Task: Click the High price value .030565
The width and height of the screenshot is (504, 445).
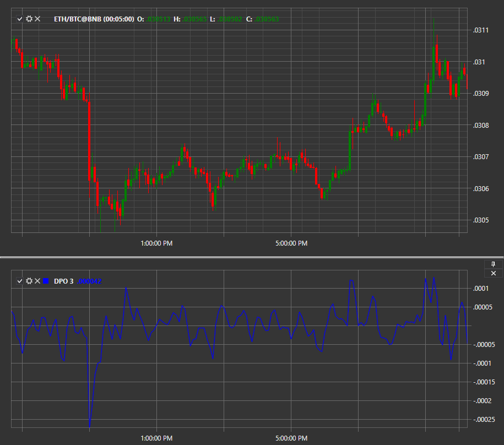Action: click(194, 19)
